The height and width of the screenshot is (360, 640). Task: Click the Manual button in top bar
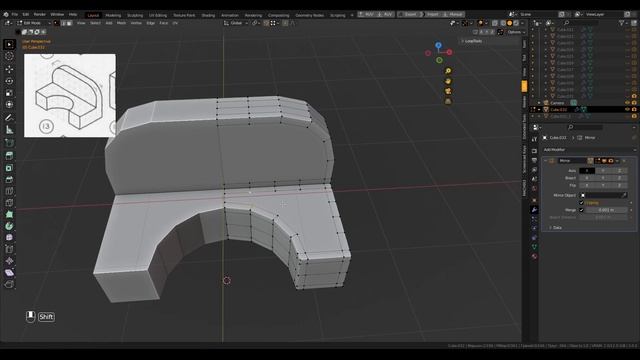(453, 14)
